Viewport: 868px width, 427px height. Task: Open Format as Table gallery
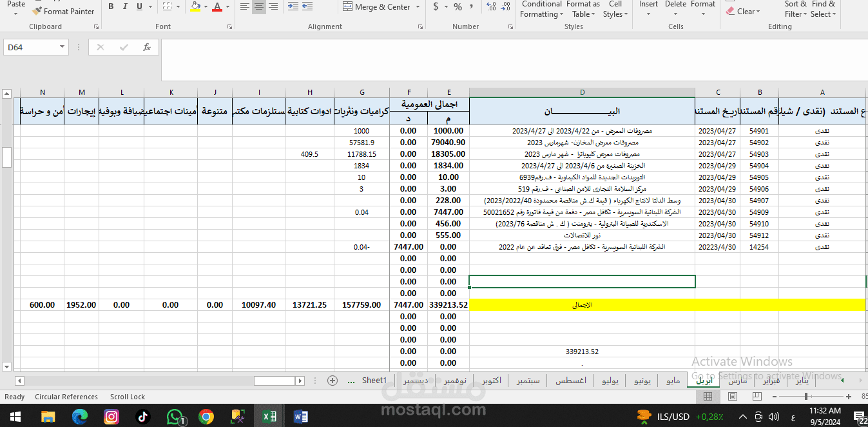[583, 9]
